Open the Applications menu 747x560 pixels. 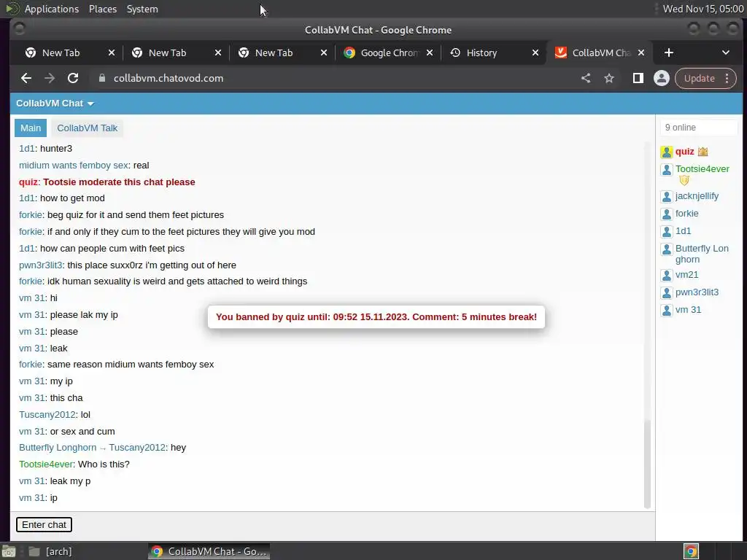52,9
